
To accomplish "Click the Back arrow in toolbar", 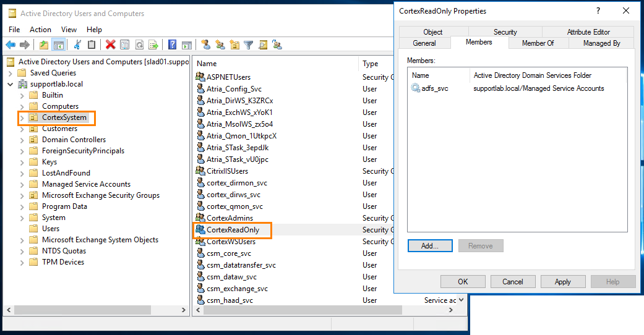I will coord(11,45).
